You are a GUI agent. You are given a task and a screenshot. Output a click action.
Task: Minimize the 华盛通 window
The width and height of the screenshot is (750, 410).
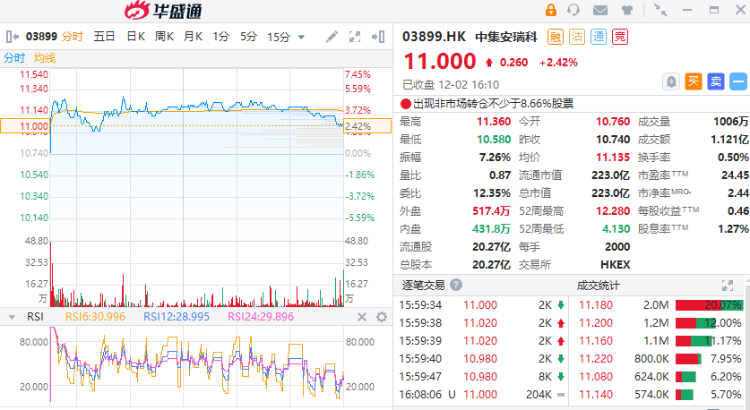point(687,10)
